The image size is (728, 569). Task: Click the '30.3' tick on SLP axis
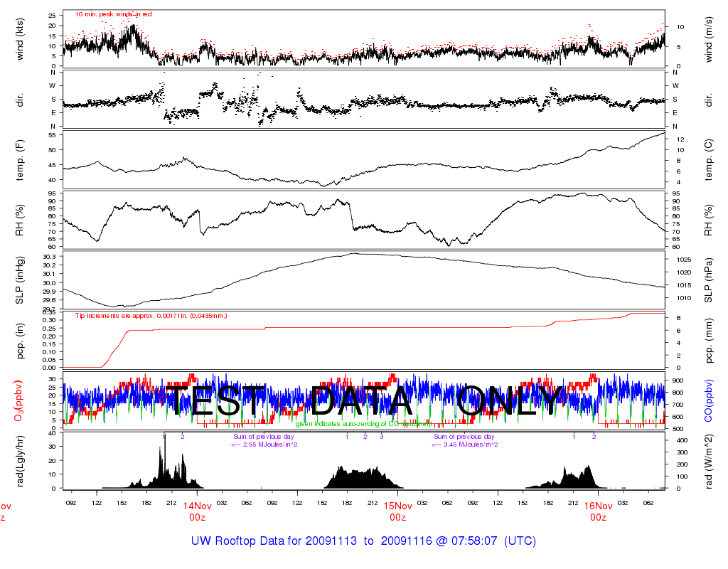49,257
